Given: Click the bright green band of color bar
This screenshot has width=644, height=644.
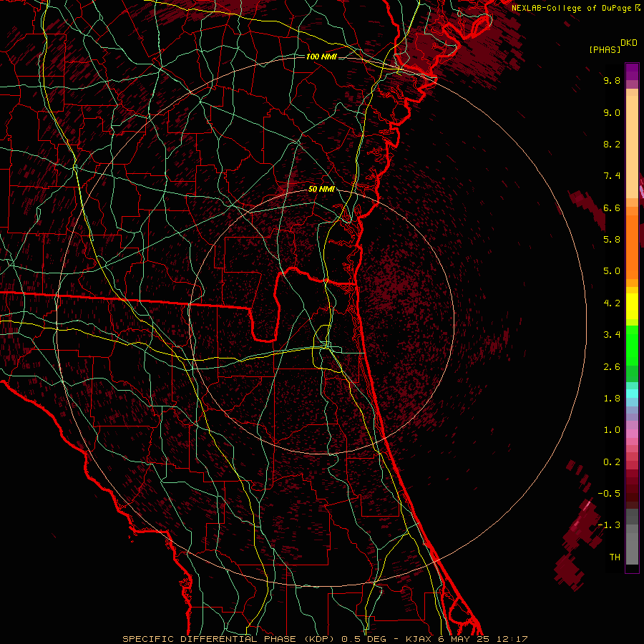Looking at the screenshot, I should pyautogui.click(x=632, y=345).
